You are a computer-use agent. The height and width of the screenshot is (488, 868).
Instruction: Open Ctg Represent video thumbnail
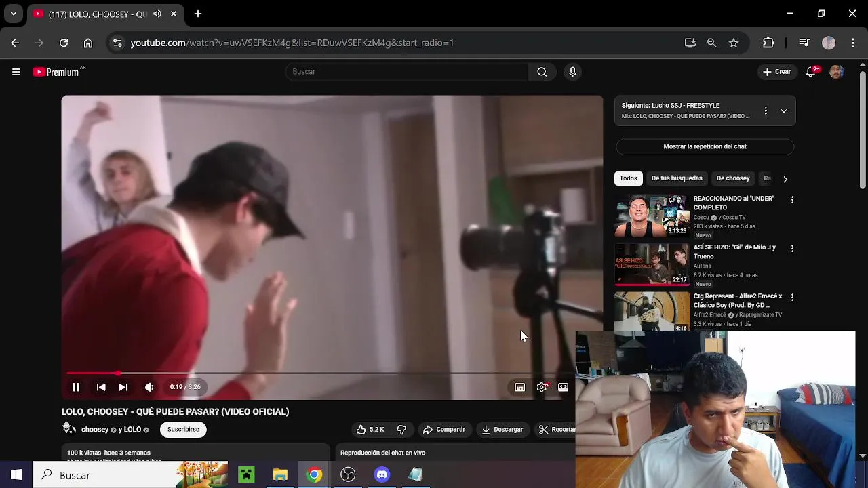(x=652, y=312)
